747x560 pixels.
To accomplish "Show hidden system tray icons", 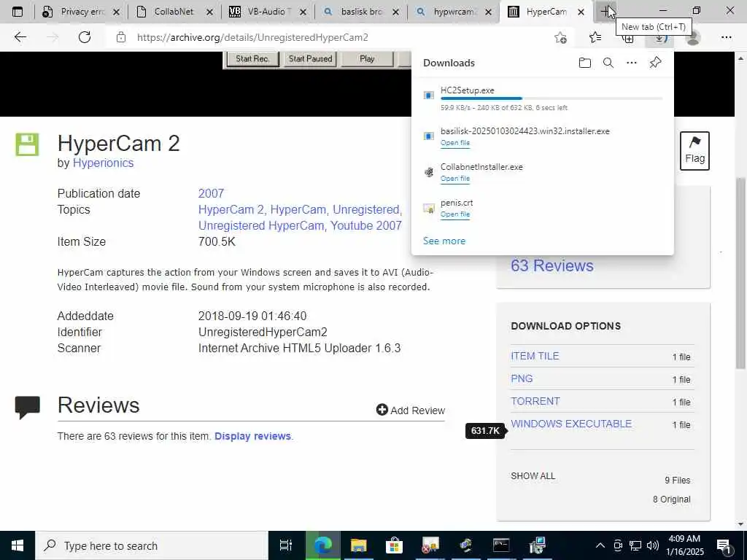I will (600, 545).
